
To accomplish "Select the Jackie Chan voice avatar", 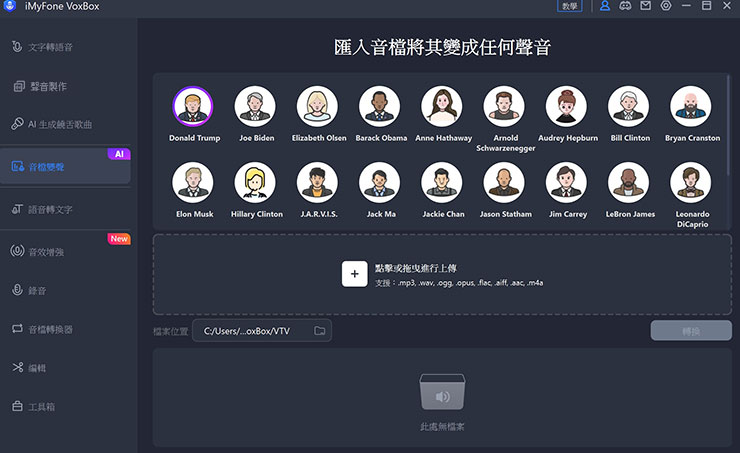I will pyautogui.click(x=442, y=182).
